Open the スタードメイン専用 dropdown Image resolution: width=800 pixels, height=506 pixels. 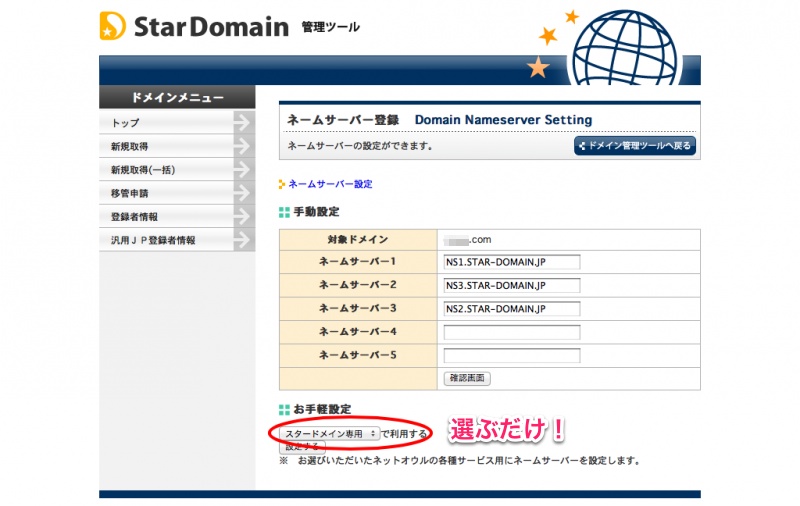(330, 434)
